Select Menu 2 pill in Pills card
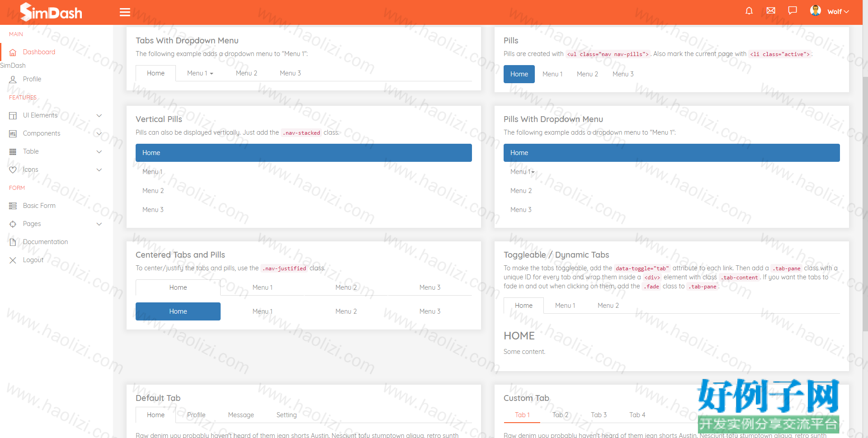 pos(587,74)
